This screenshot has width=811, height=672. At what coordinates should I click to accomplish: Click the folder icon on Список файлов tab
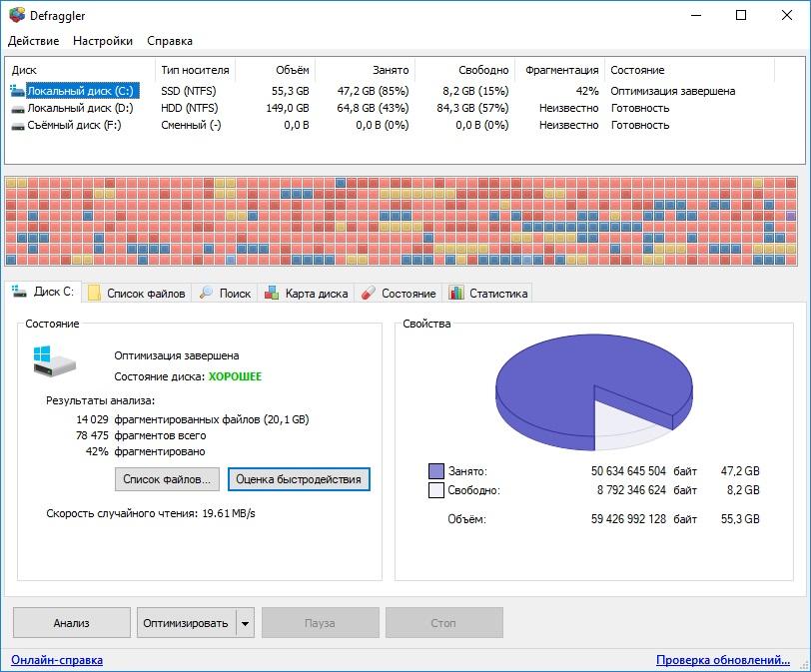point(94,294)
